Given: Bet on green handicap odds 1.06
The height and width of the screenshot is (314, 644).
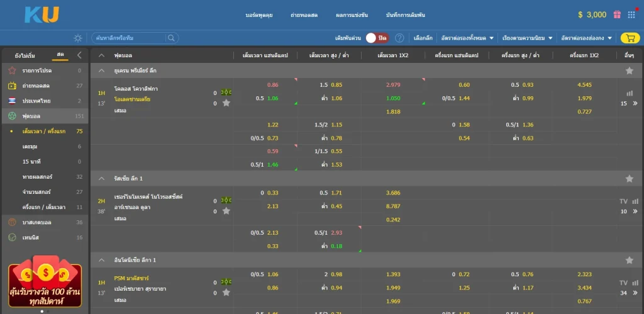Looking at the screenshot, I should coord(273,98).
